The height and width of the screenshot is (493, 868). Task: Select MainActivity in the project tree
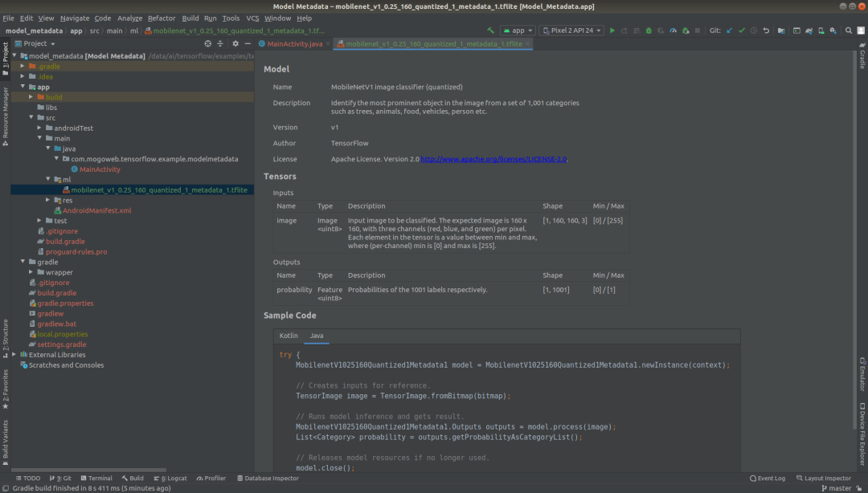pos(101,169)
